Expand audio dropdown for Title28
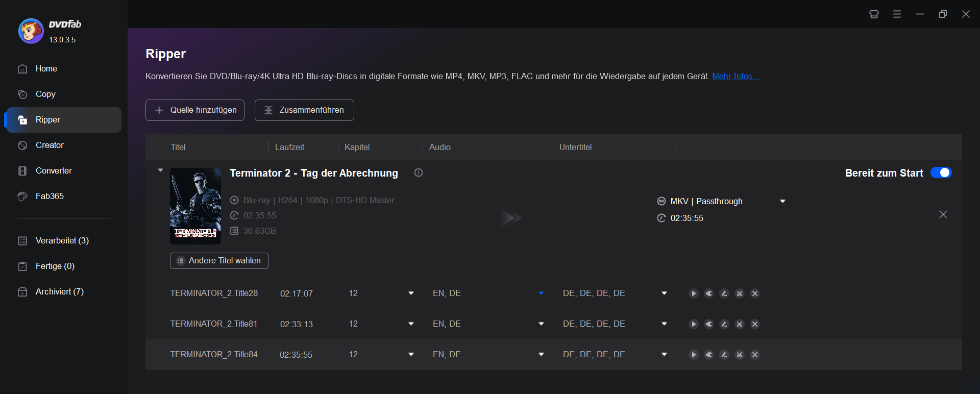980x394 pixels. point(541,293)
